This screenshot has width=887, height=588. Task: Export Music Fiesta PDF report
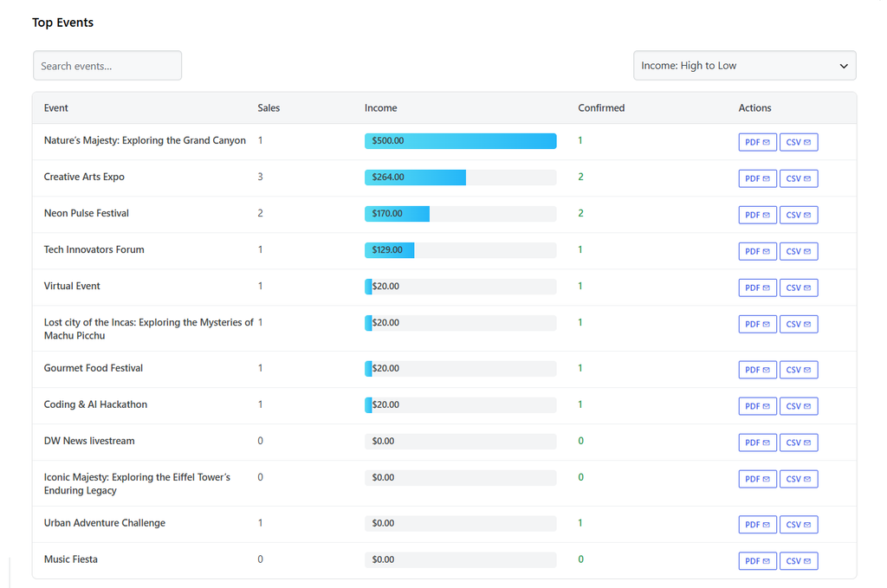[x=757, y=561]
